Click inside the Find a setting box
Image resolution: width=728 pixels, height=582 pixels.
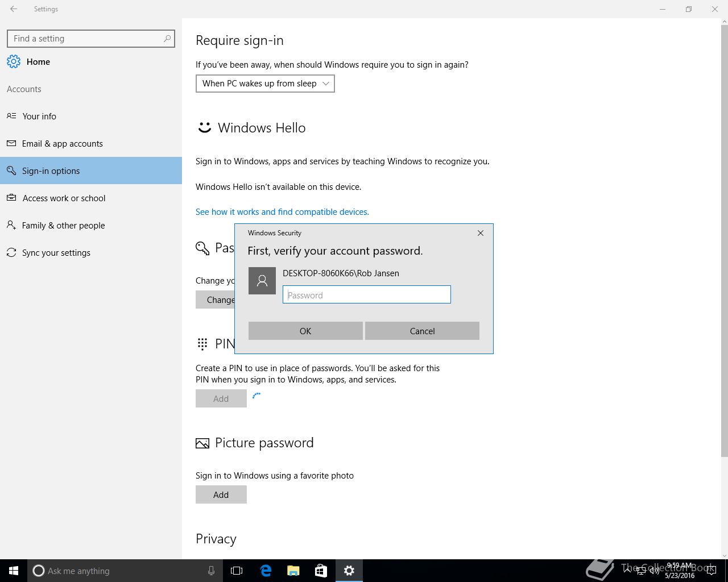[x=91, y=39]
